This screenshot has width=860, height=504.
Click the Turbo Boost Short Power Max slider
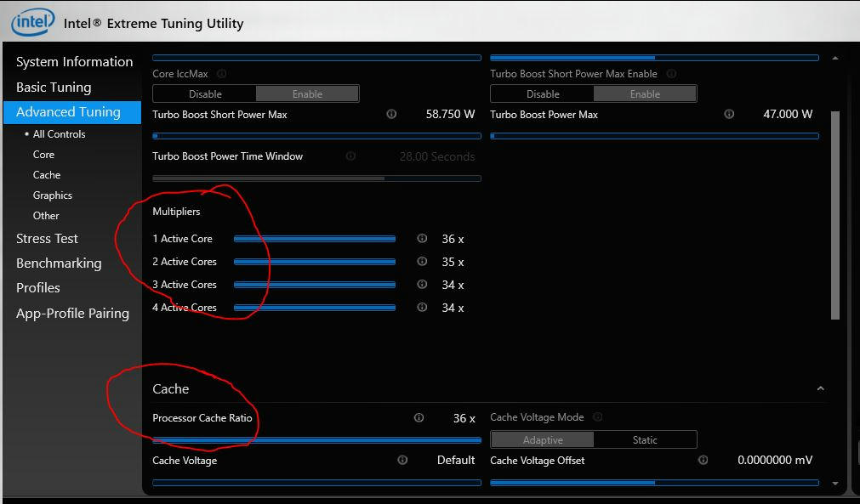pyautogui.click(x=317, y=136)
